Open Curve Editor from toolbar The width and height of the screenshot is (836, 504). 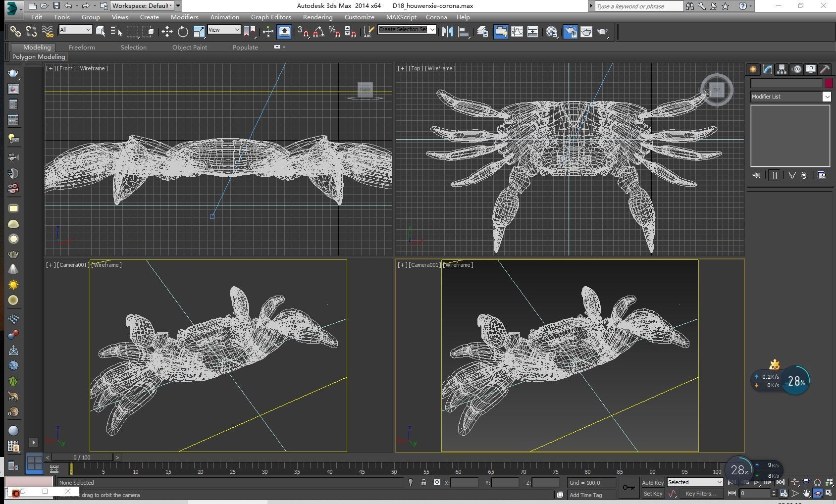click(x=517, y=32)
